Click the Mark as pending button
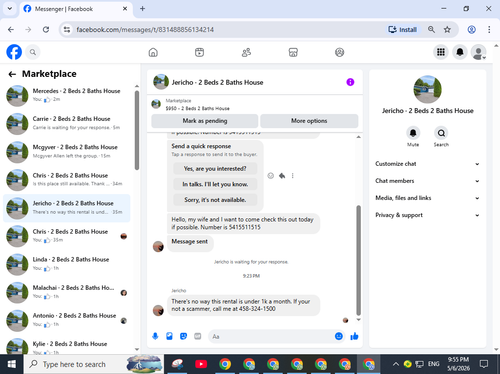This screenshot has width=500, height=374. tap(205, 121)
